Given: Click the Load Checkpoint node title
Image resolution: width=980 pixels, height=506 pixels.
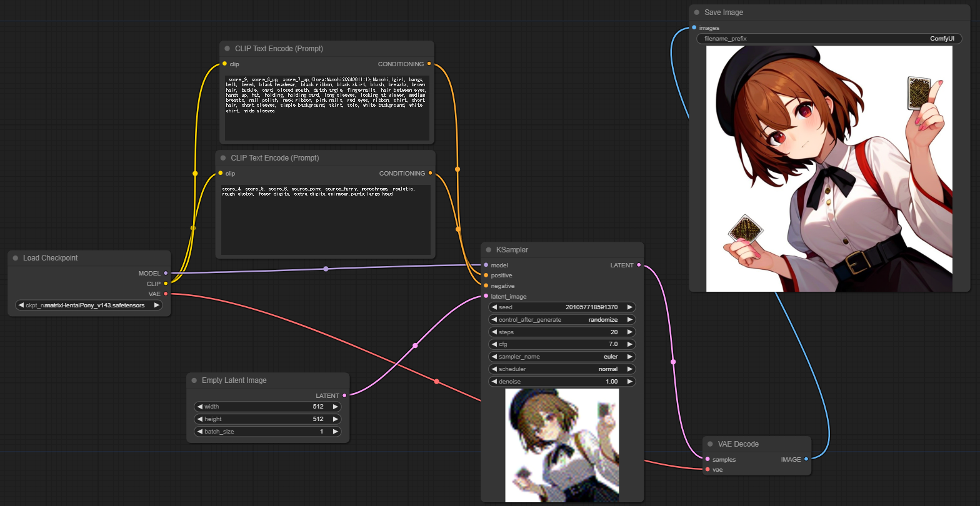Looking at the screenshot, I should pos(51,258).
